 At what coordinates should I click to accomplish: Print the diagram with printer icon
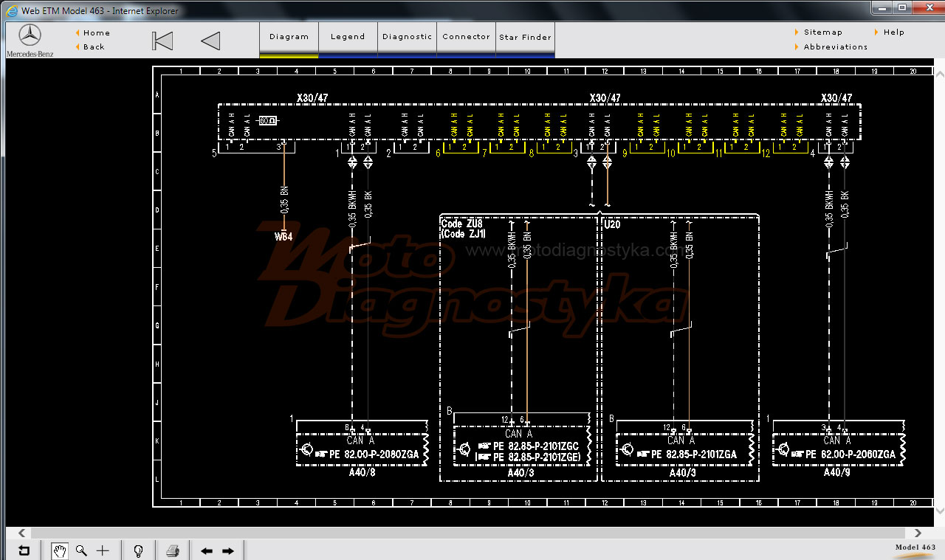[173, 550]
